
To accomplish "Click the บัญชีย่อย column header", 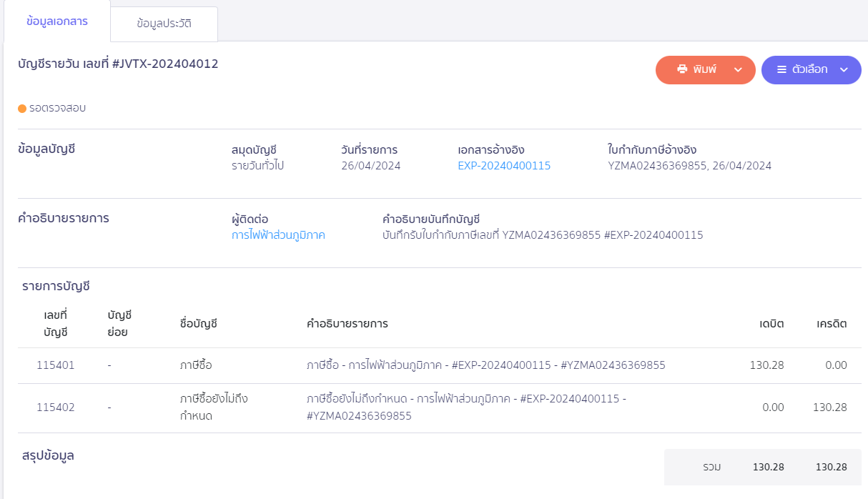I will (120, 323).
